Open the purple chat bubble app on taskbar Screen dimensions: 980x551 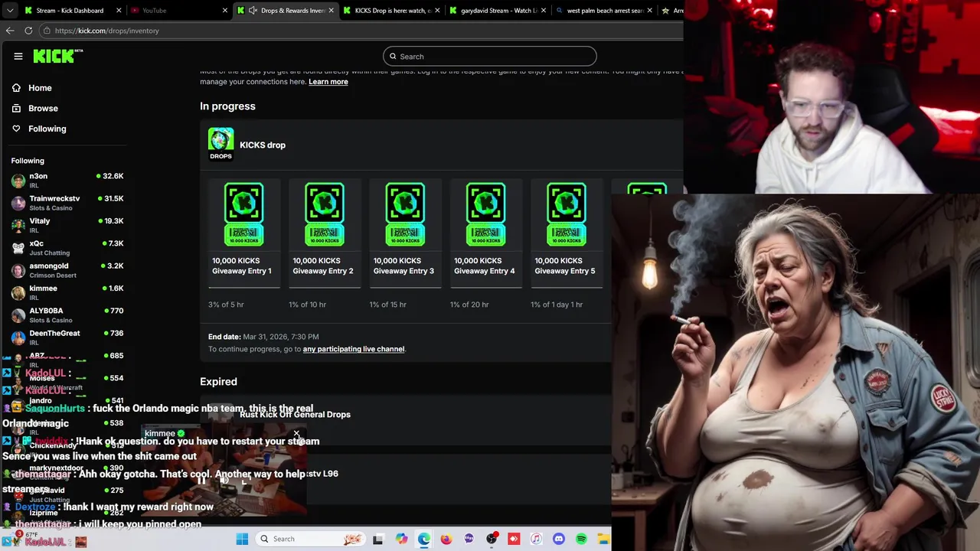pos(469,540)
